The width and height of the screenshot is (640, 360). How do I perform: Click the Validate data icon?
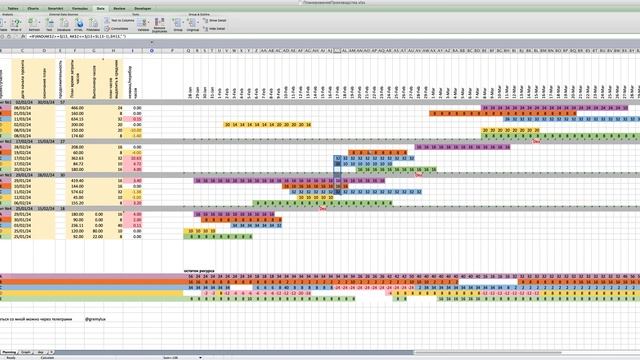pyautogui.click(x=142, y=23)
